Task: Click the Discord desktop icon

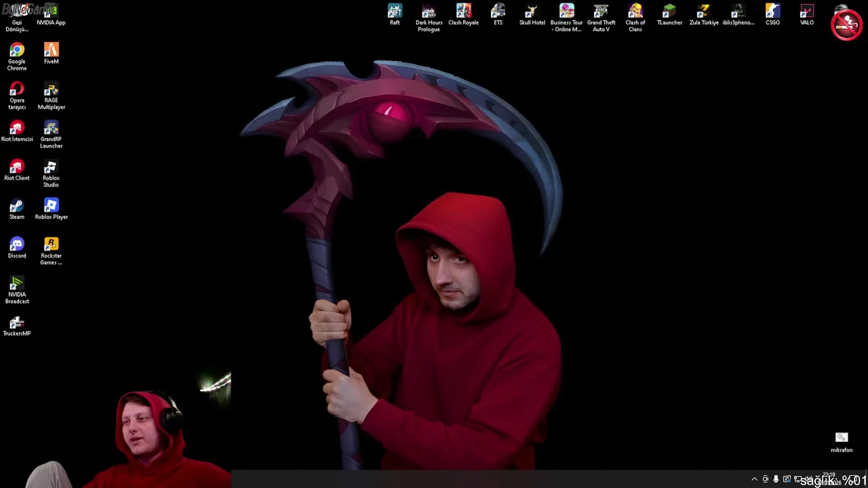Action: click(x=17, y=248)
